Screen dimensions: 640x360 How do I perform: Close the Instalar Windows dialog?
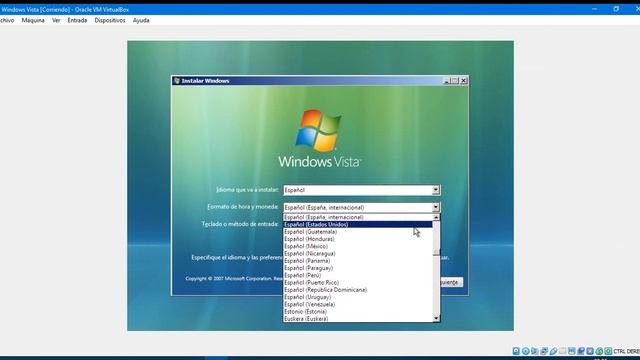(463, 81)
